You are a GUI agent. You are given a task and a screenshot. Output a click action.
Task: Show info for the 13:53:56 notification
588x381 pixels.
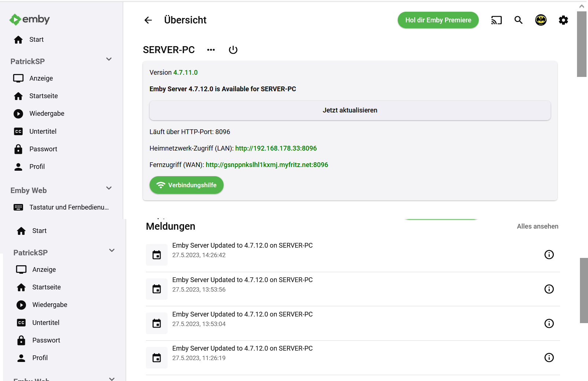[x=549, y=289]
